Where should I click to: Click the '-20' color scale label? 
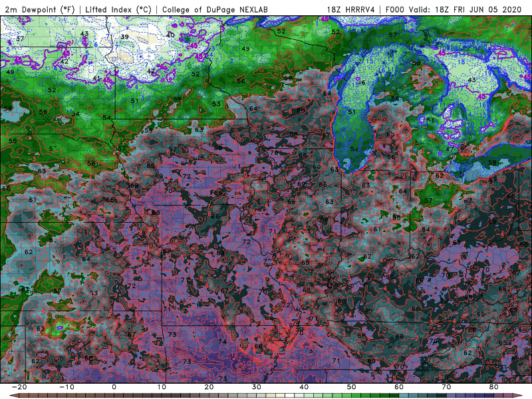[19, 387]
